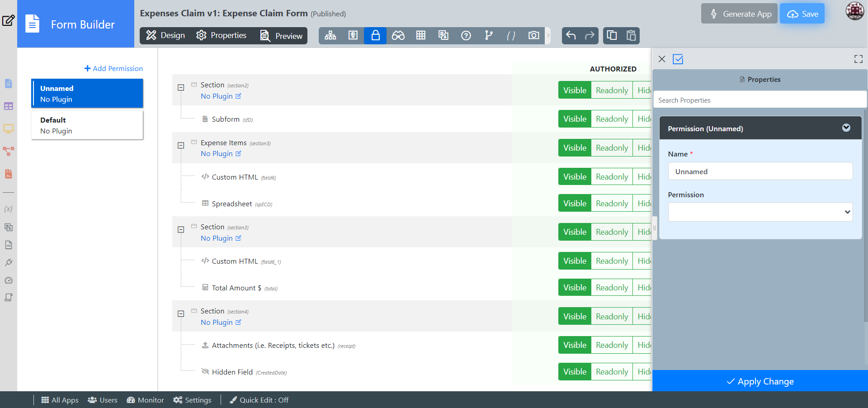868x408 pixels.
Task: Click the plug plugin icon in sidebar
Action: point(9,262)
